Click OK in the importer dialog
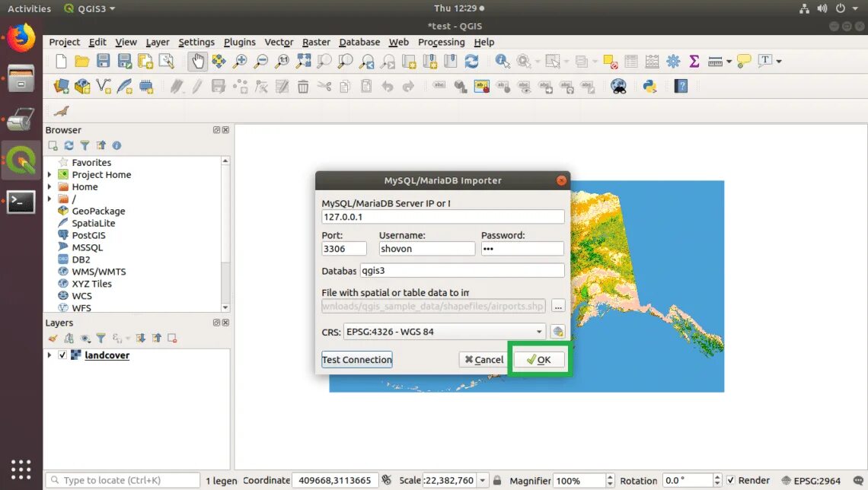Viewport: 868px width, 490px height. pyautogui.click(x=539, y=359)
